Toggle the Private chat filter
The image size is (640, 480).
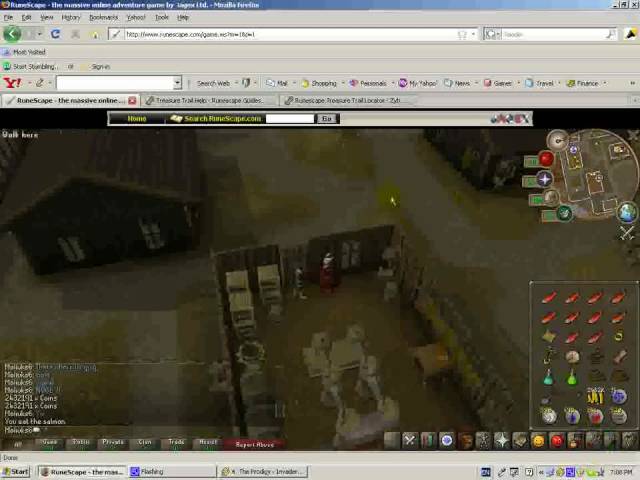[x=113, y=443]
